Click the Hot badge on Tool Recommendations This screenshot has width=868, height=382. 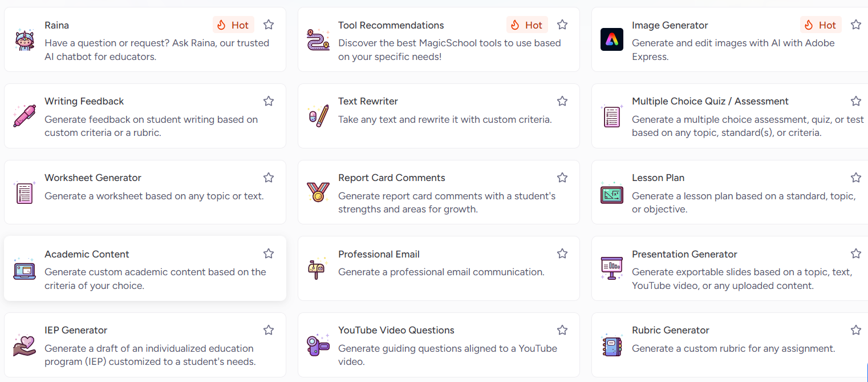click(526, 25)
